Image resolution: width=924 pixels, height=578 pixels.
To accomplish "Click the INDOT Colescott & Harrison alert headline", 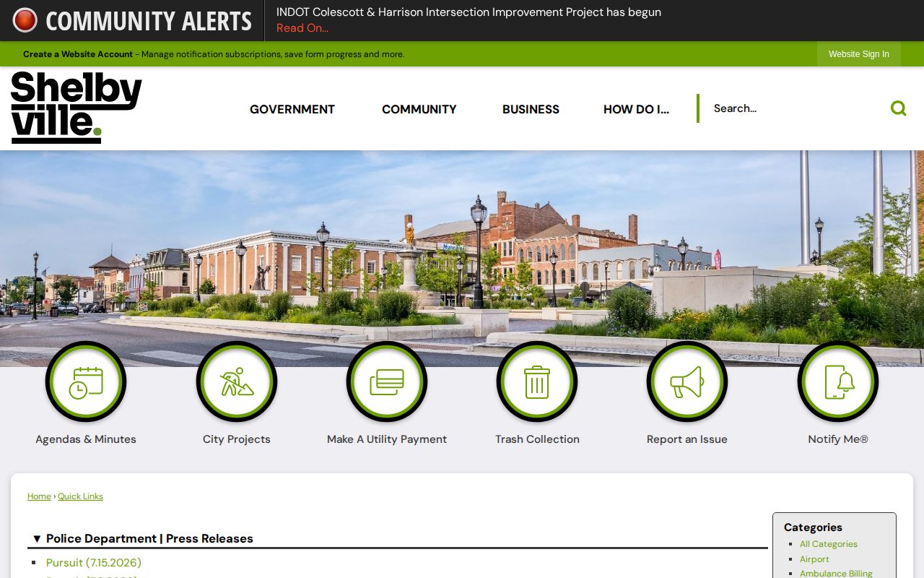I will point(468,12).
